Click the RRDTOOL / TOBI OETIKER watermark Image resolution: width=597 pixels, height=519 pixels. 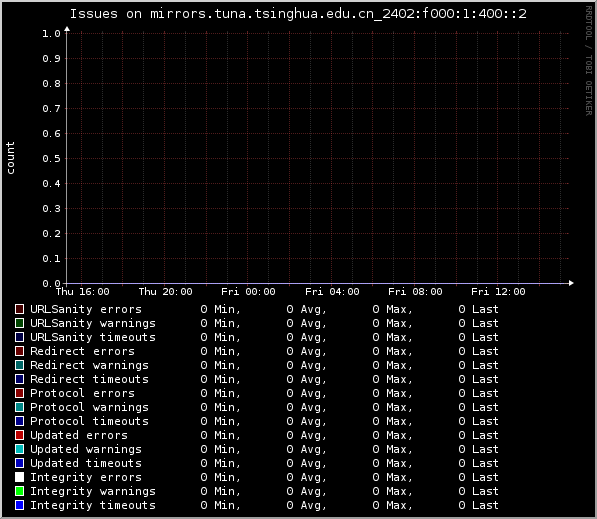pyautogui.click(x=589, y=61)
